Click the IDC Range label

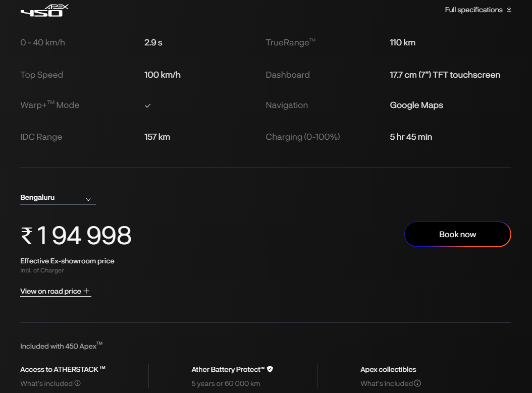41,137
